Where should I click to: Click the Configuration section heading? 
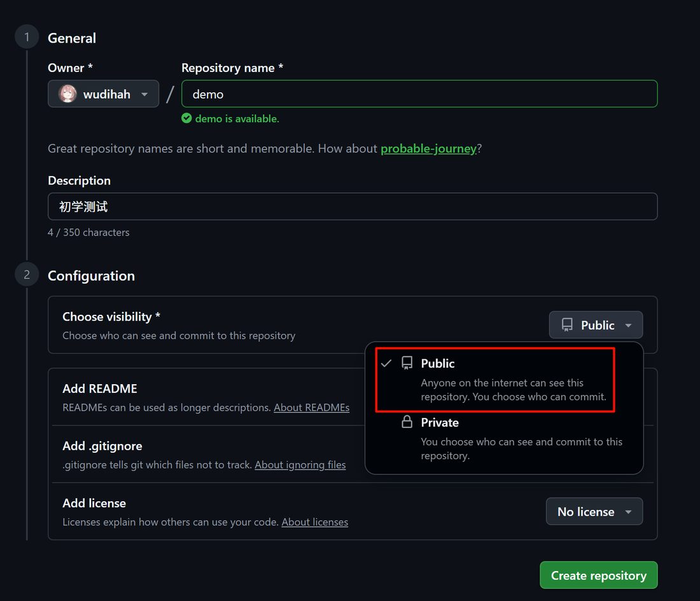click(91, 276)
